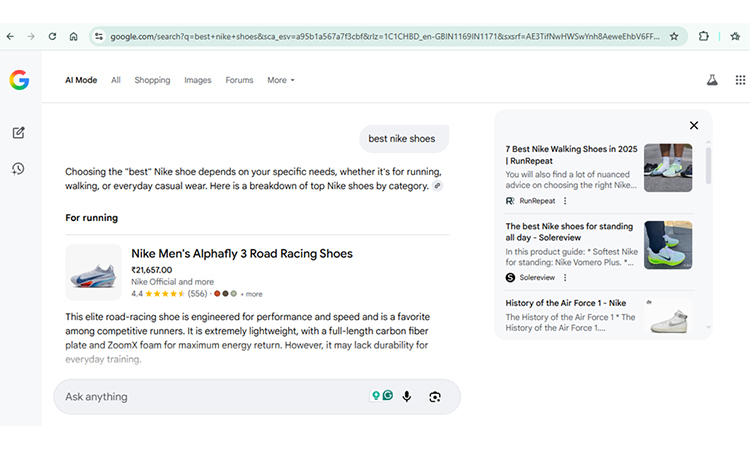Open options menu for the Solereview source
750x450 pixels.
click(x=567, y=277)
